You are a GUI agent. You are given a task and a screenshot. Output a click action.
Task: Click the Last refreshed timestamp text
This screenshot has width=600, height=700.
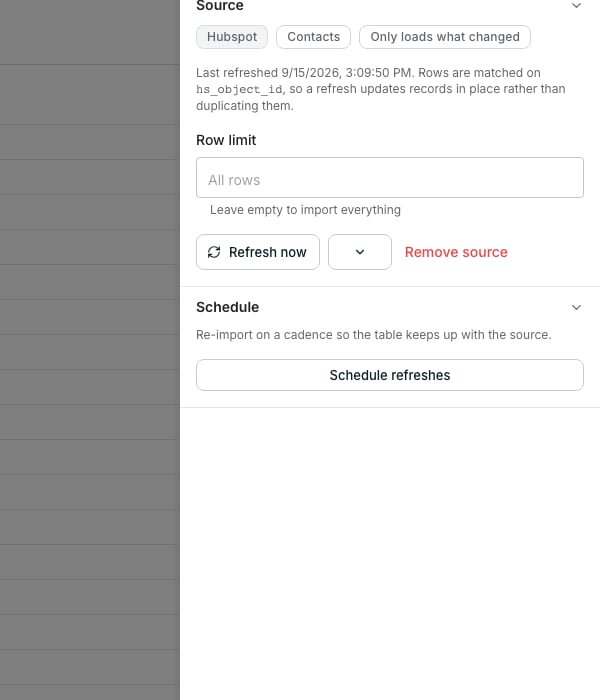click(x=305, y=73)
